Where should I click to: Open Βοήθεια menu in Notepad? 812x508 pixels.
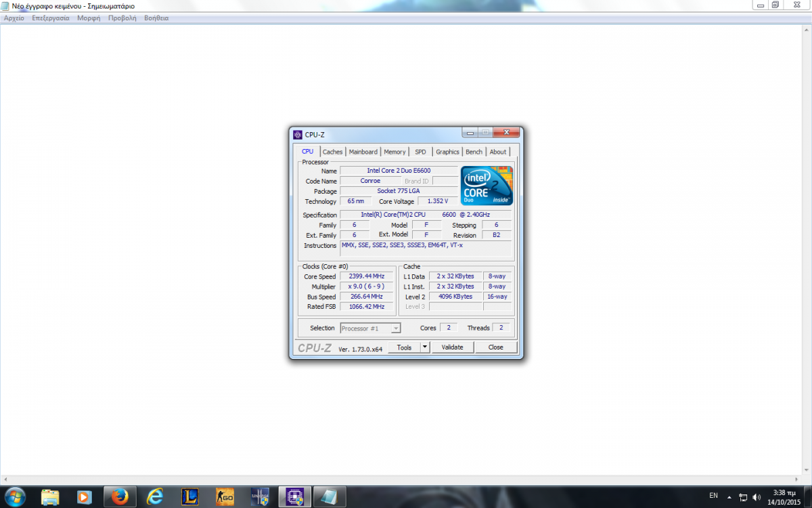(x=156, y=18)
